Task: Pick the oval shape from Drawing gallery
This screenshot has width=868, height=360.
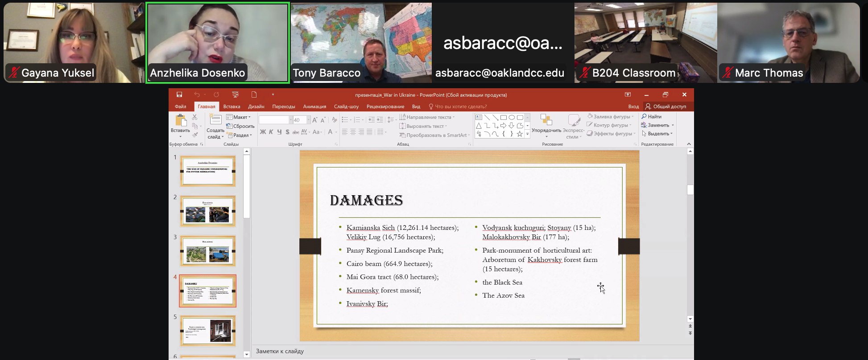Action: pyautogui.click(x=512, y=118)
